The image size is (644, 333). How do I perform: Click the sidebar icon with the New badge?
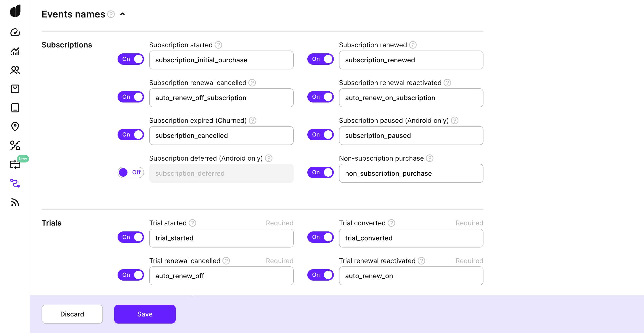click(x=15, y=164)
